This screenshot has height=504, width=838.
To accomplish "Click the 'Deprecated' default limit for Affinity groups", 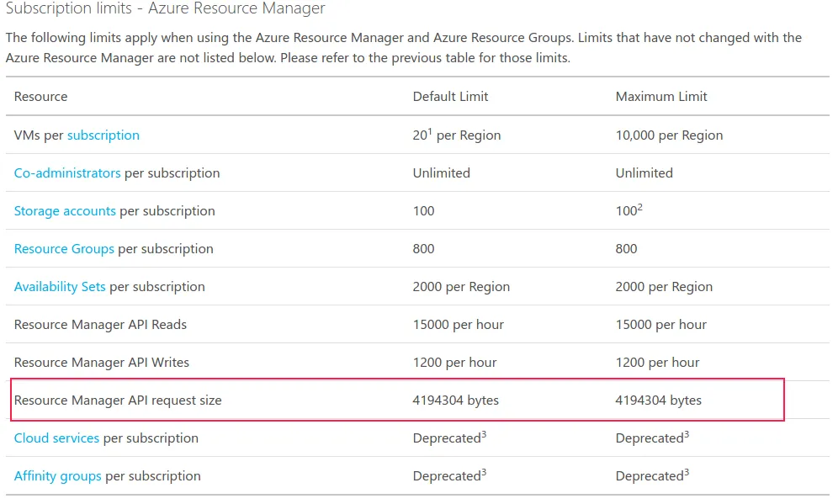I will tap(448, 476).
